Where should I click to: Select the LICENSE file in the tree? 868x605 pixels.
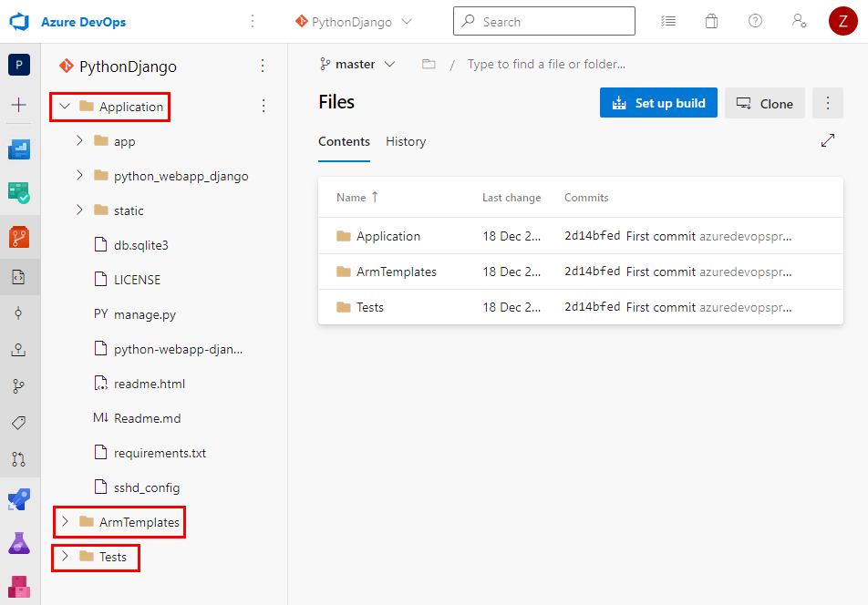(x=137, y=280)
